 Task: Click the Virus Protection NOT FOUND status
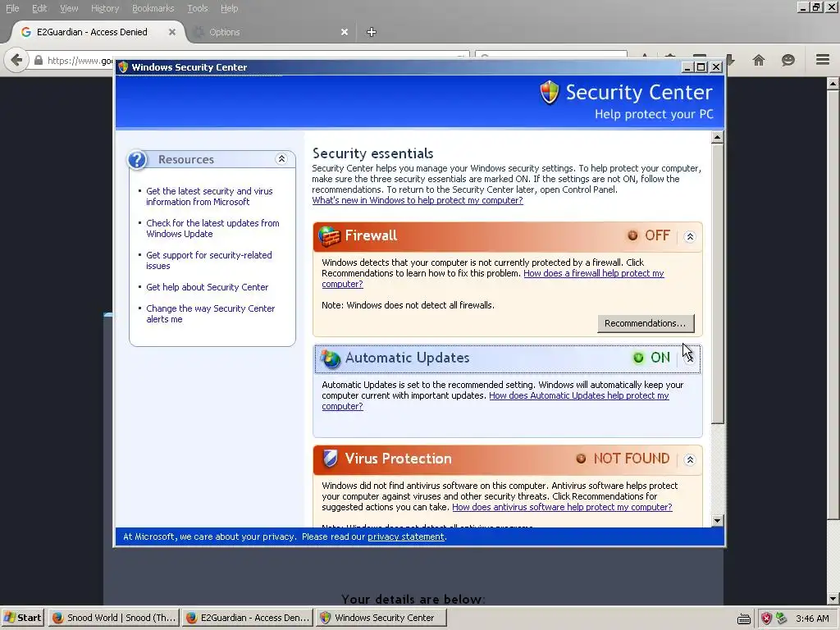pyautogui.click(x=623, y=459)
